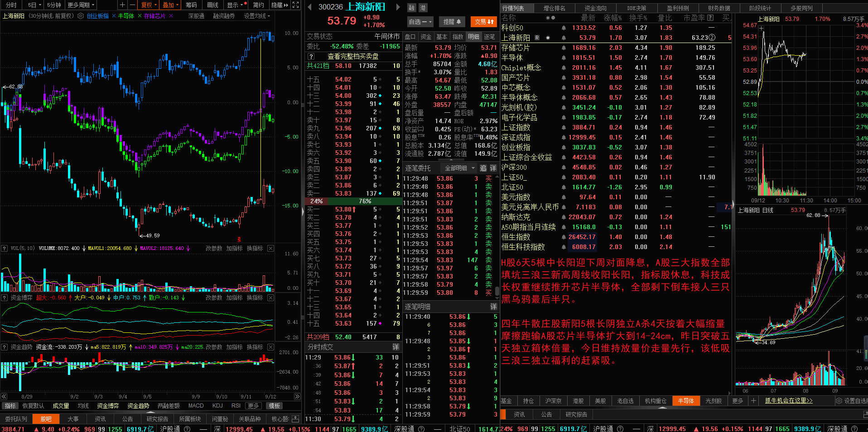Set a price alert via 提醒 bell
The width and height of the screenshot is (868, 432).
(x=452, y=22)
